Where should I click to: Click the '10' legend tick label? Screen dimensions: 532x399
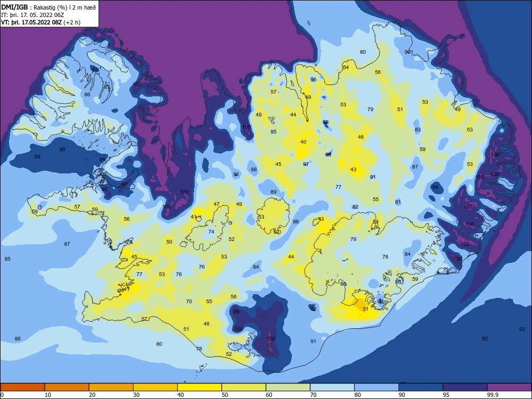(x=48, y=395)
